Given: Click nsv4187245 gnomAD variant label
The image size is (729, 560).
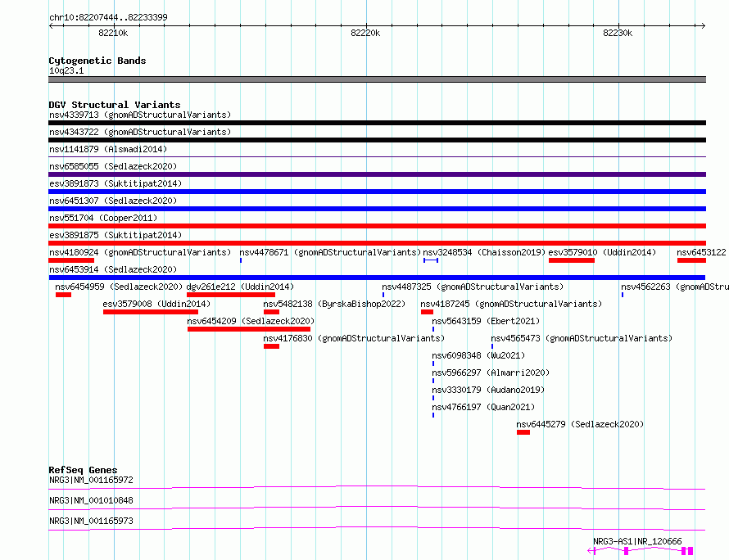Looking at the screenshot, I should pyautogui.click(x=511, y=304).
